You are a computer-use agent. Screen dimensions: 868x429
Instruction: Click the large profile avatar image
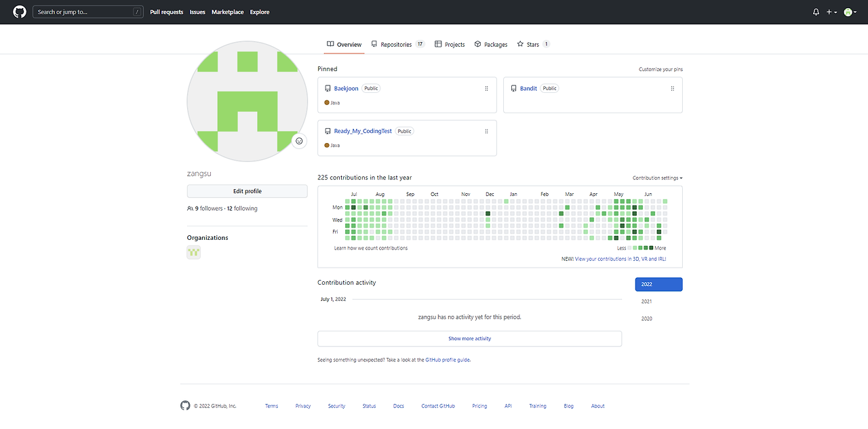coord(248,101)
